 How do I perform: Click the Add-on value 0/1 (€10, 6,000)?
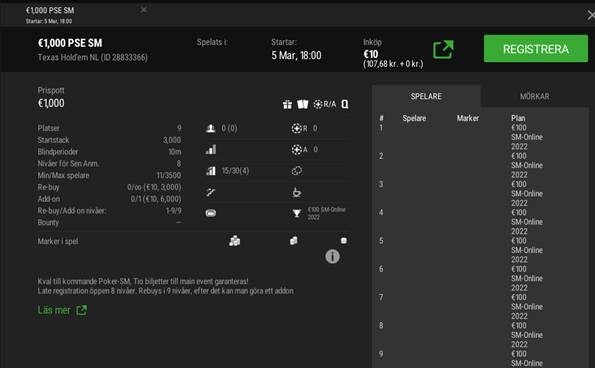click(156, 199)
